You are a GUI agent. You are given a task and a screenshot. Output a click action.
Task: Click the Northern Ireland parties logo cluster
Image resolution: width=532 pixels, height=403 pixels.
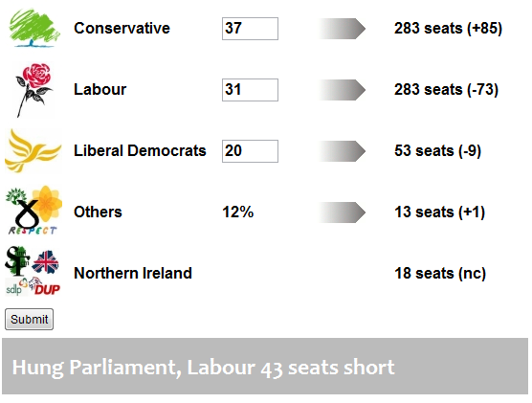[33, 271]
